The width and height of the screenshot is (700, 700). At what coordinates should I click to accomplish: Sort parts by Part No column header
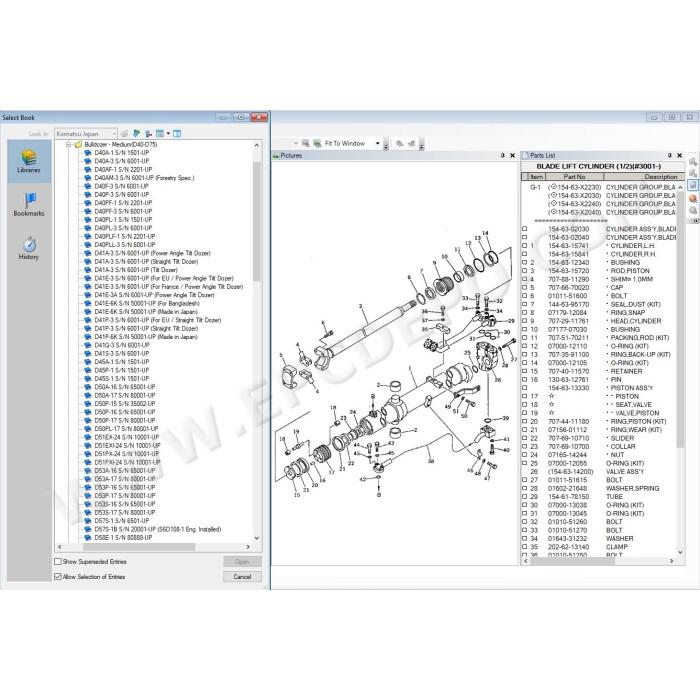574,177
